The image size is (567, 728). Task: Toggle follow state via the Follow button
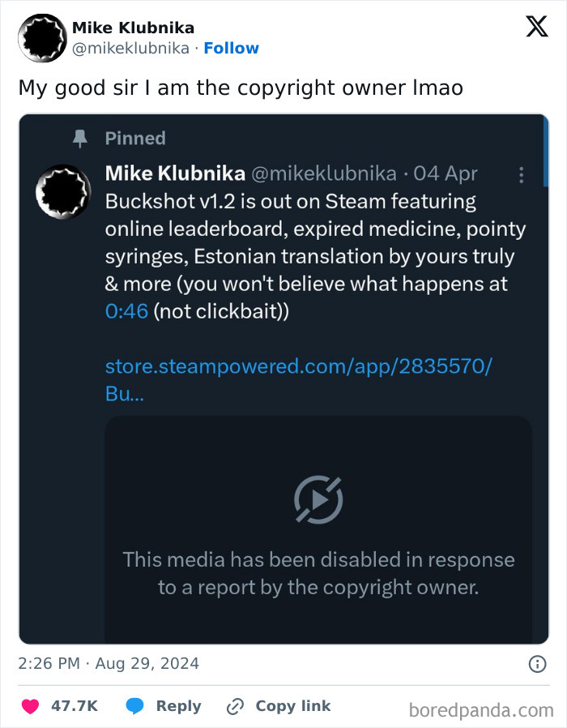(232, 48)
